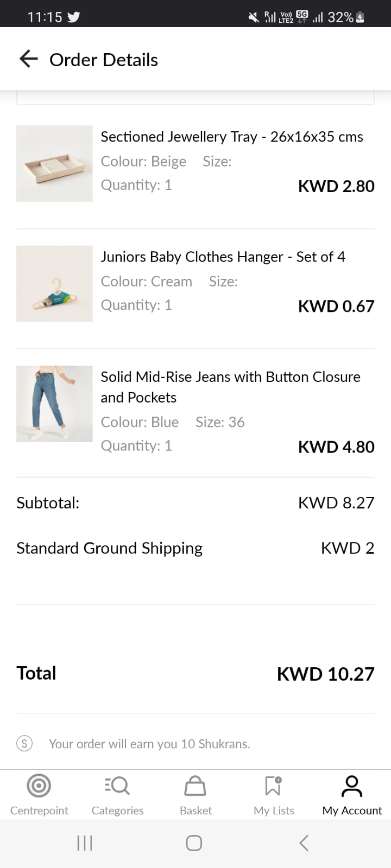This screenshot has width=391, height=868.
Task: Open the Centrepoint home tab
Action: [39, 794]
